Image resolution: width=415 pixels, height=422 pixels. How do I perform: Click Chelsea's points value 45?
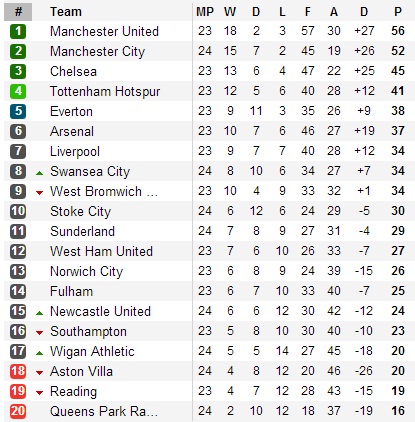pos(398,71)
